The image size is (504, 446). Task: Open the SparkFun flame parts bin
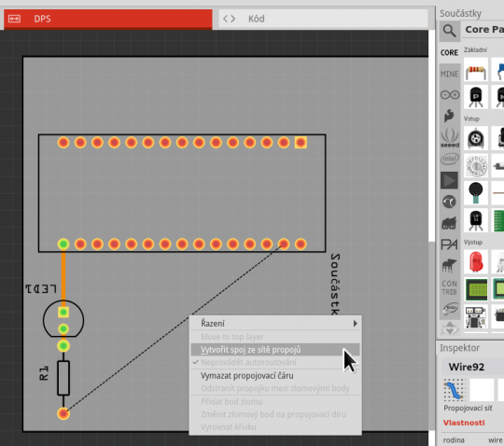click(449, 116)
